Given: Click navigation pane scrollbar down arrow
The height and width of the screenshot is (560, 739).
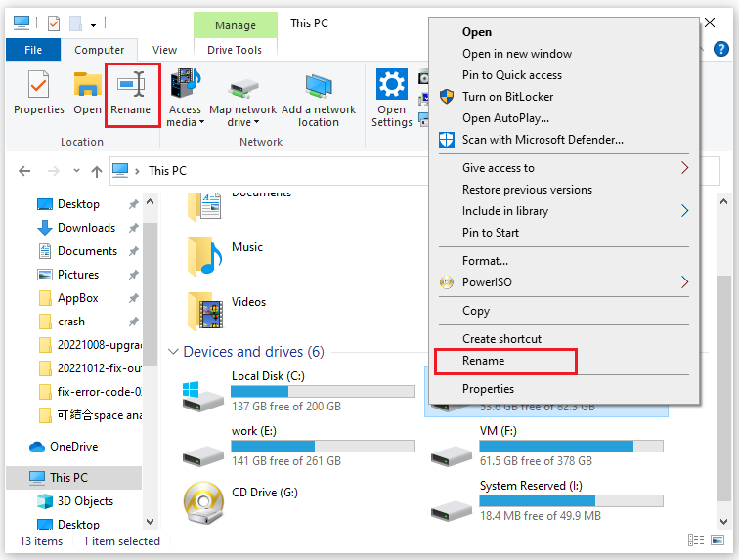Looking at the screenshot, I should [150, 521].
